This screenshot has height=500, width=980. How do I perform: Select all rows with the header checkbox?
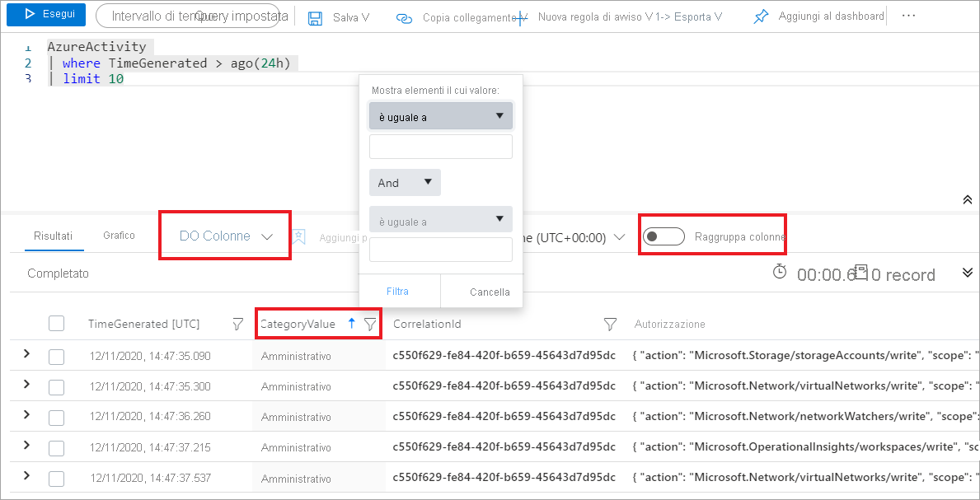pos(56,323)
